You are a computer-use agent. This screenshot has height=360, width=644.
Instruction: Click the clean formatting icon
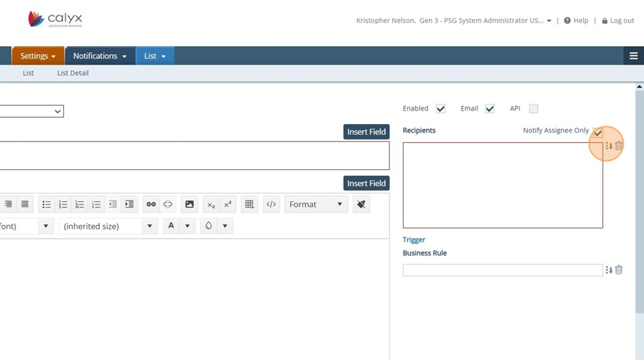[361, 205]
